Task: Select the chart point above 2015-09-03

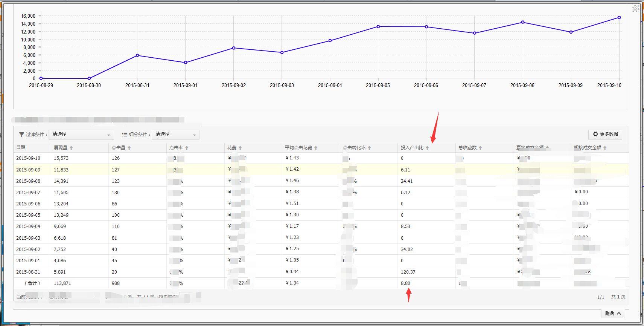Action: click(282, 52)
